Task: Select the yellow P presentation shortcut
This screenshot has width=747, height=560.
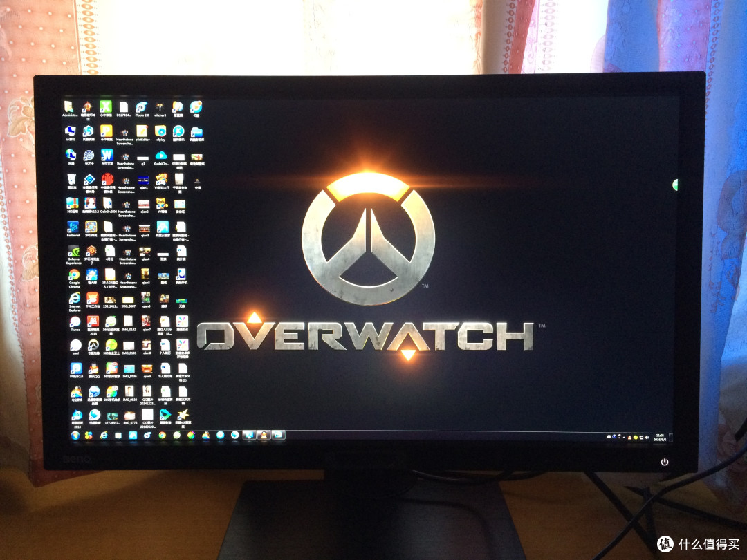Action: (x=106, y=133)
